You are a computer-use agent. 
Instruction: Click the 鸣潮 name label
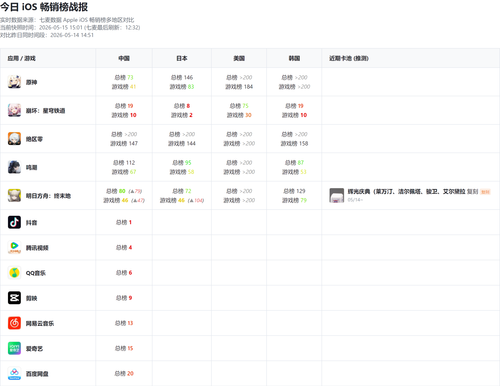coord(31,167)
